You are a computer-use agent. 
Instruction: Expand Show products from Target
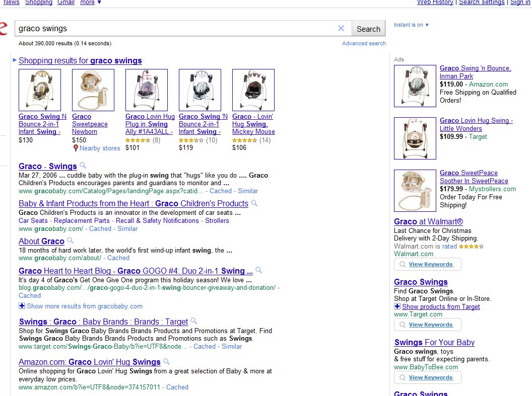[441, 306]
